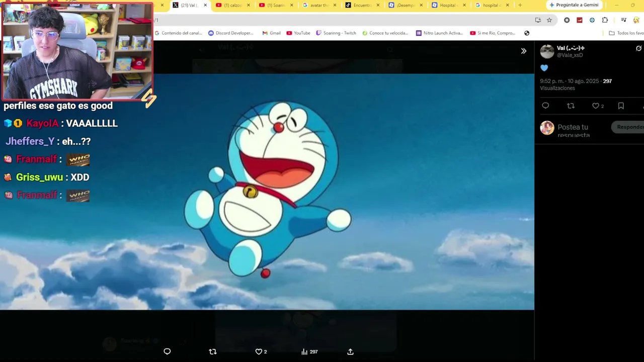The height and width of the screenshot is (362, 644).
Task: Open the Gmail bookmark
Action: pos(272,33)
